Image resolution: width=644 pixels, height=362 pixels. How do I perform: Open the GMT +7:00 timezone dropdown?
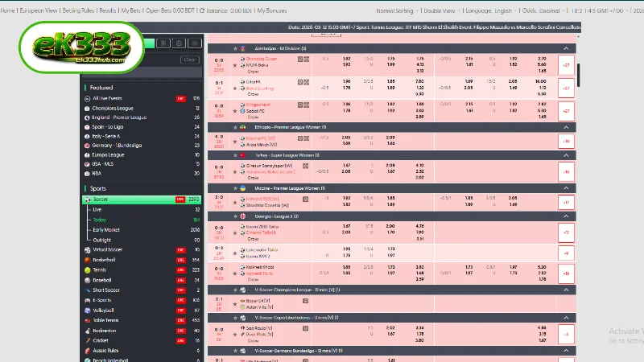click(599, 10)
